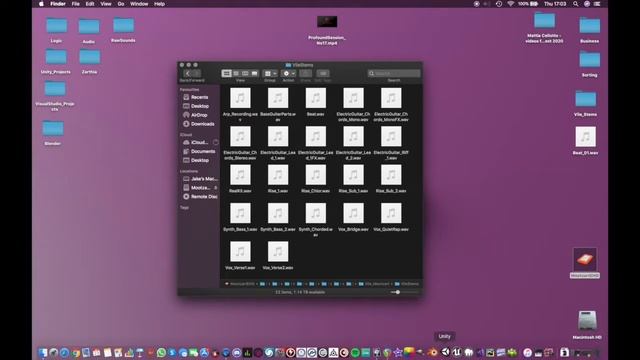
Task: Switch to column view in Finder
Action: (x=245, y=73)
